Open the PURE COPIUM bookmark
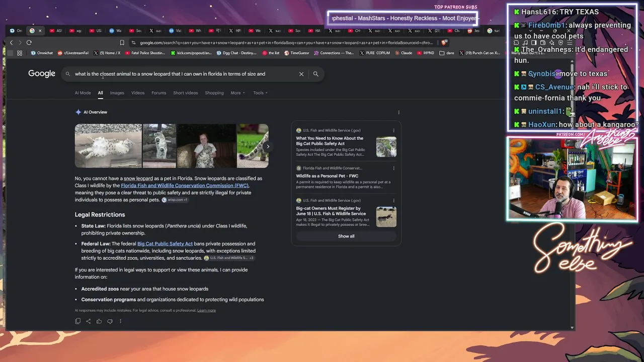 tap(375, 53)
